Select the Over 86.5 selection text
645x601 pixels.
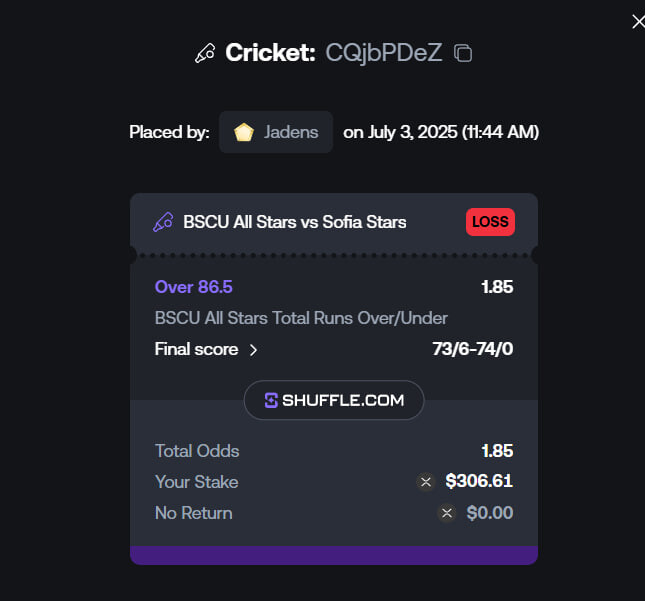coord(193,287)
